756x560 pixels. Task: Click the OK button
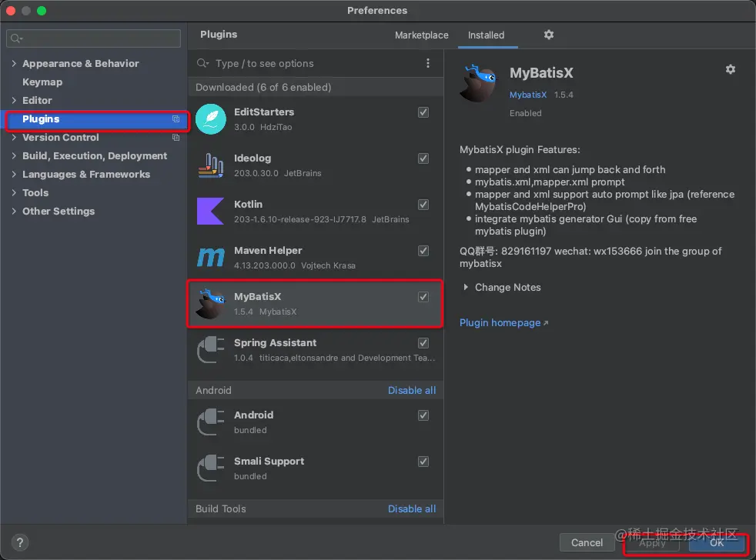pyautogui.click(x=717, y=543)
